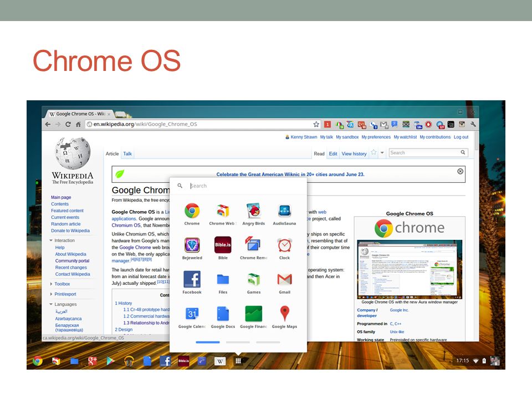This screenshot has height=399, width=532.
Task: Open Chrome wrench settings menu
Action: coord(473,124)
